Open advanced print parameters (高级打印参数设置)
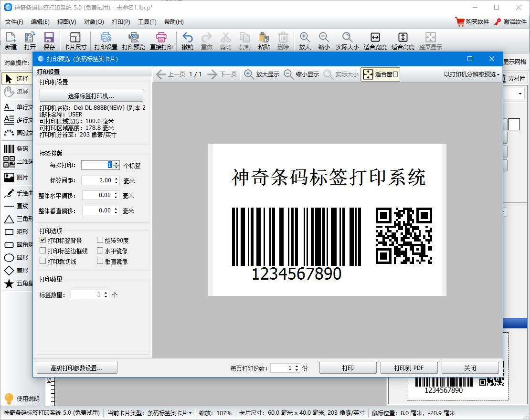This screenshot has width=530, height=420. coord(77,368)
